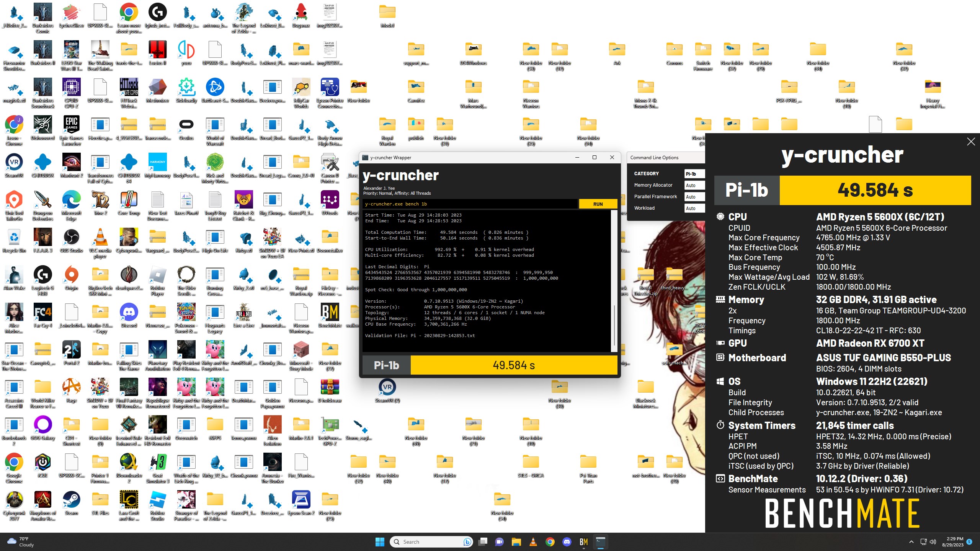The image size is (980, 551).
Task: Select the Recycle Bin desktop icon
Action: pos(14,241)
